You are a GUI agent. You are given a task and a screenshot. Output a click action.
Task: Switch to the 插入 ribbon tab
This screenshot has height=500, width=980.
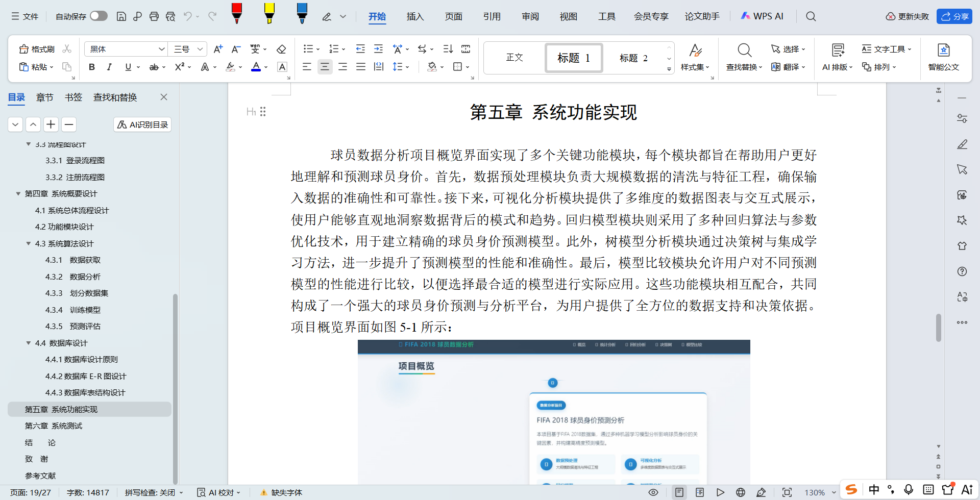point(415,16)
